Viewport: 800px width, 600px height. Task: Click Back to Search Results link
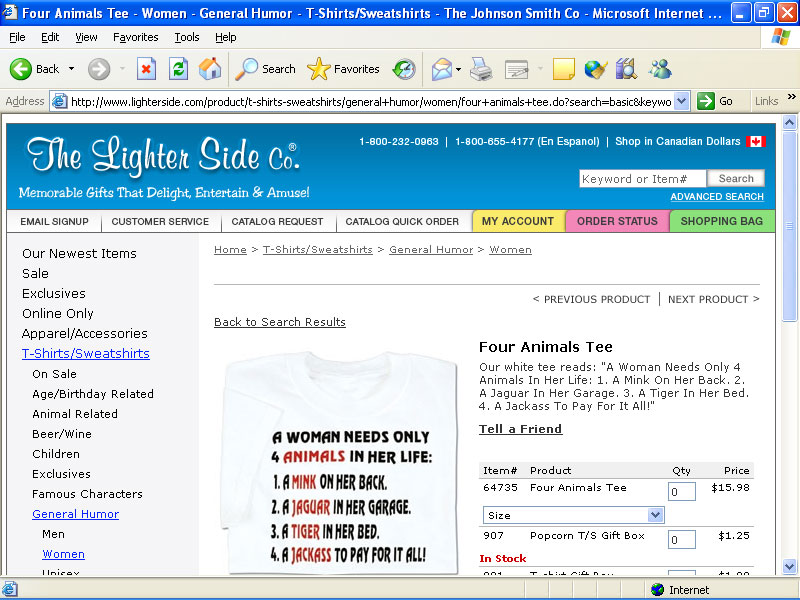point(280,322)
